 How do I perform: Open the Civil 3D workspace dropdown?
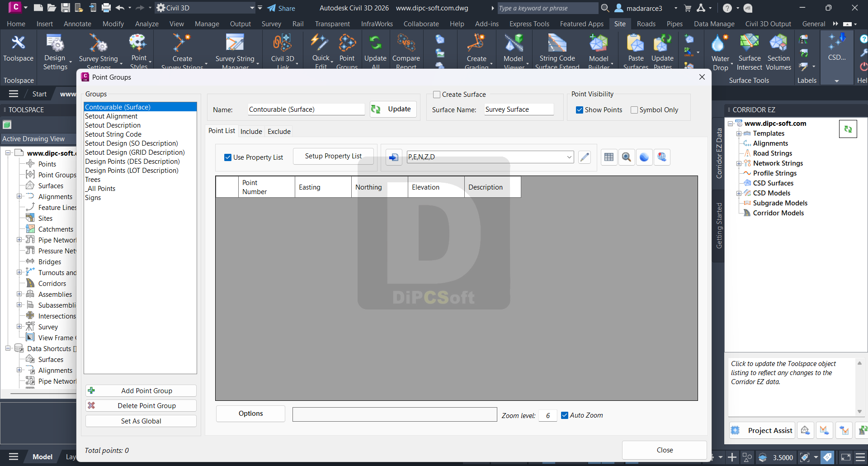coord(252,8)
